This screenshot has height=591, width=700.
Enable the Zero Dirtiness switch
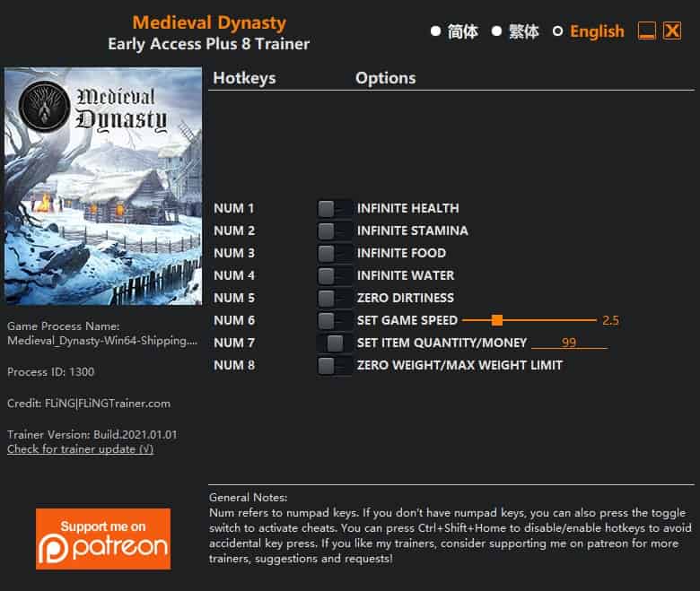(334, 298)
